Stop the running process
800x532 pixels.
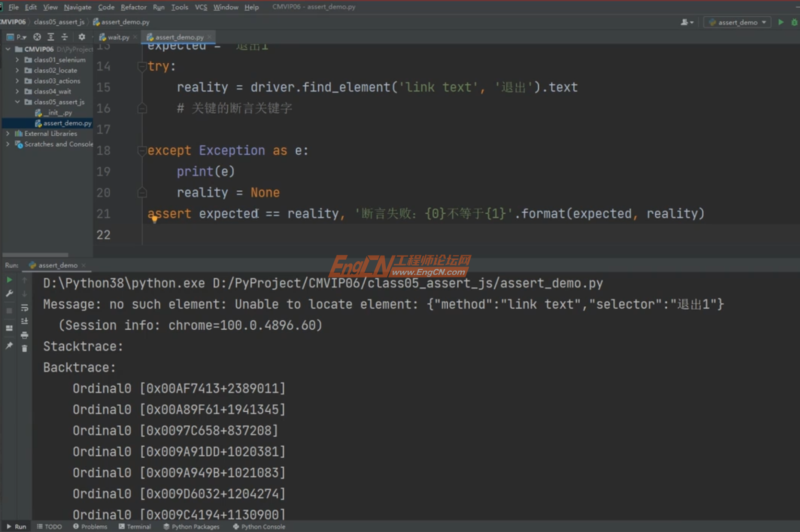point(9,310)
